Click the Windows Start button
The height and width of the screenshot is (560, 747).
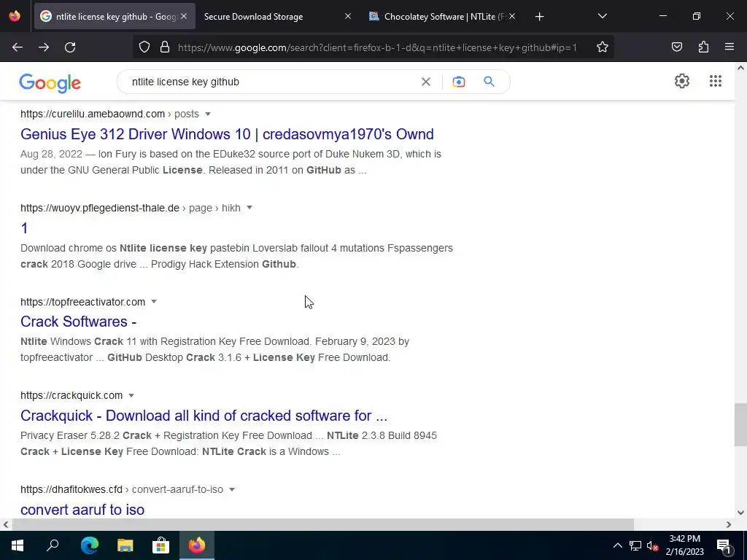click(18, 545)
